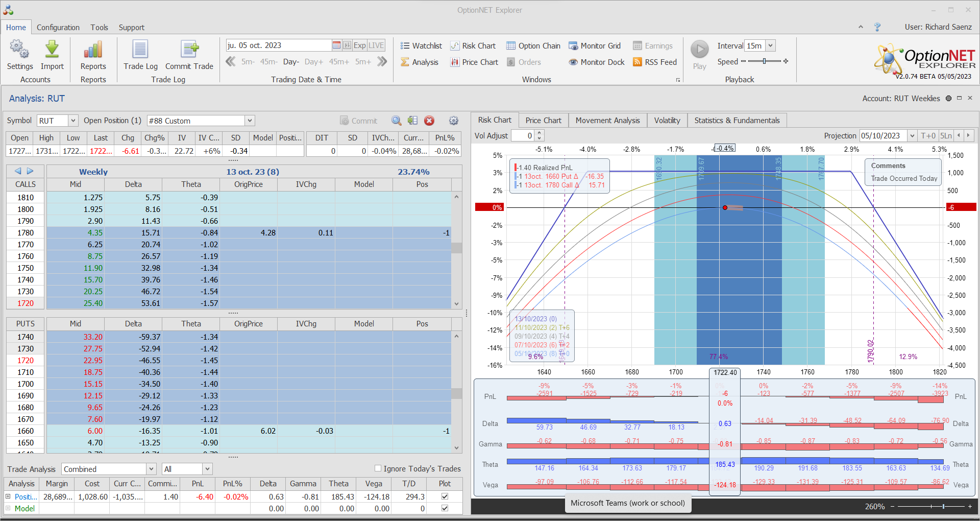This screenshot has height=521, width=980.
Task: Toggle the Model row Plot checkbox
Action: [x=445, y=508]
